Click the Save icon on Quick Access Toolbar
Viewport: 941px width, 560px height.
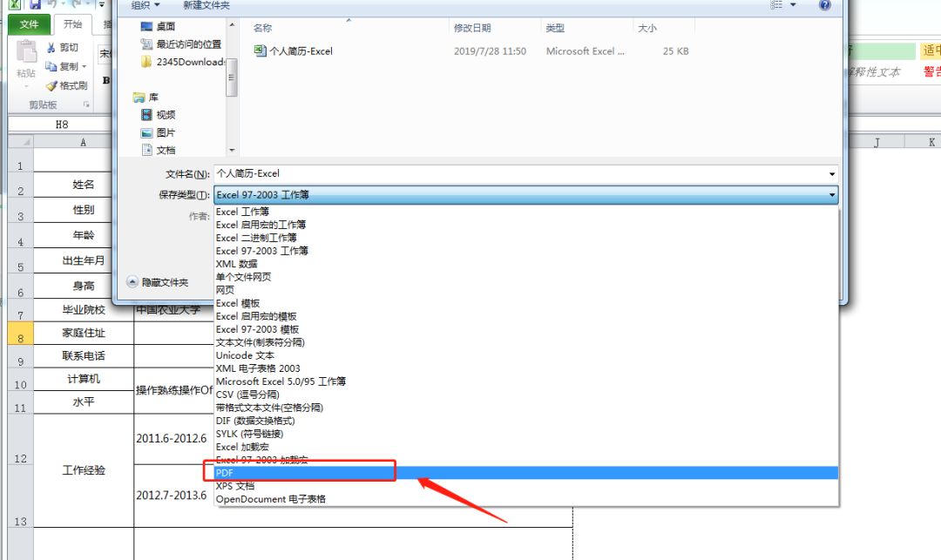point(35,3)
